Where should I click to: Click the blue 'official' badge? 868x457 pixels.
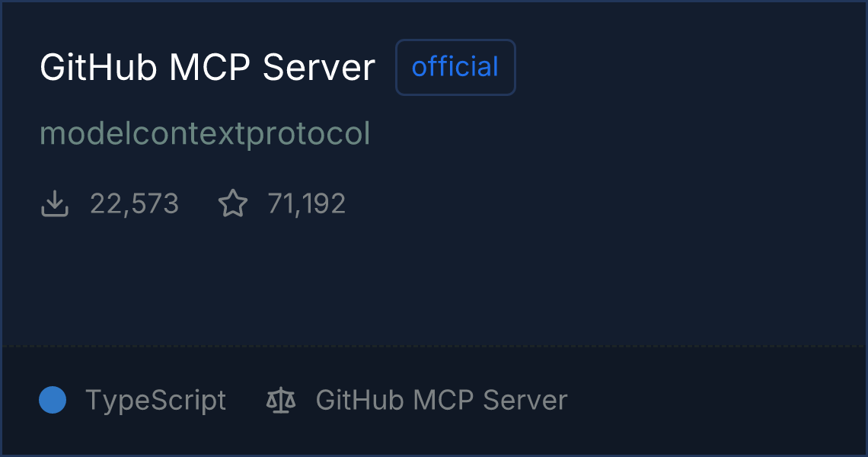pyautogui.click(x=455, y=67)
